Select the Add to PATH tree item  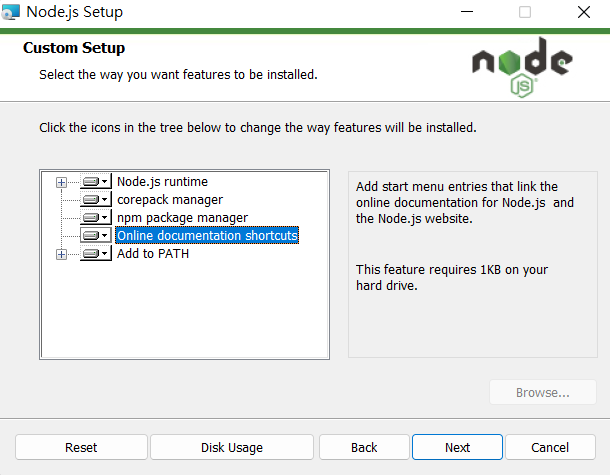point(153,254)
